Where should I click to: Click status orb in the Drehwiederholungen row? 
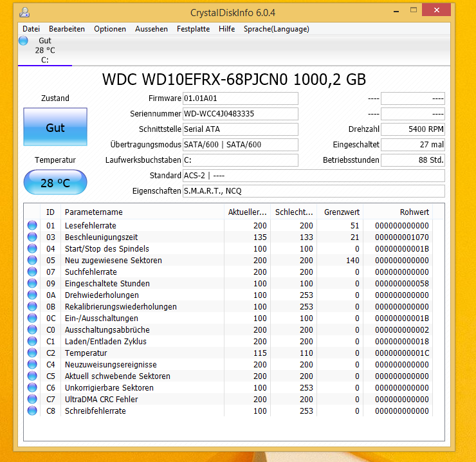[x=32, y=295]
